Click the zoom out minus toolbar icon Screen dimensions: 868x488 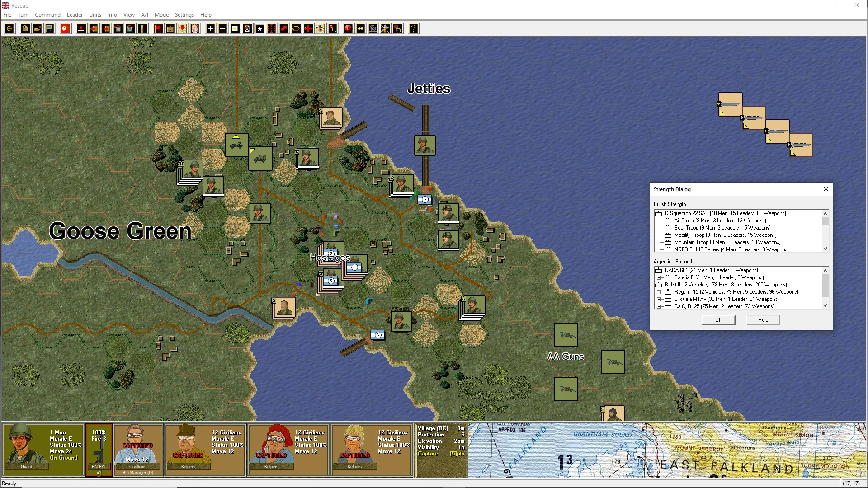pyautogui.click(x=222, y=29)
